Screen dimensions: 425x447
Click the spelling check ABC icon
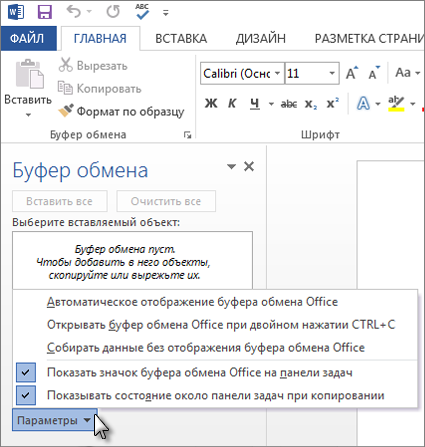coord(142,12)
